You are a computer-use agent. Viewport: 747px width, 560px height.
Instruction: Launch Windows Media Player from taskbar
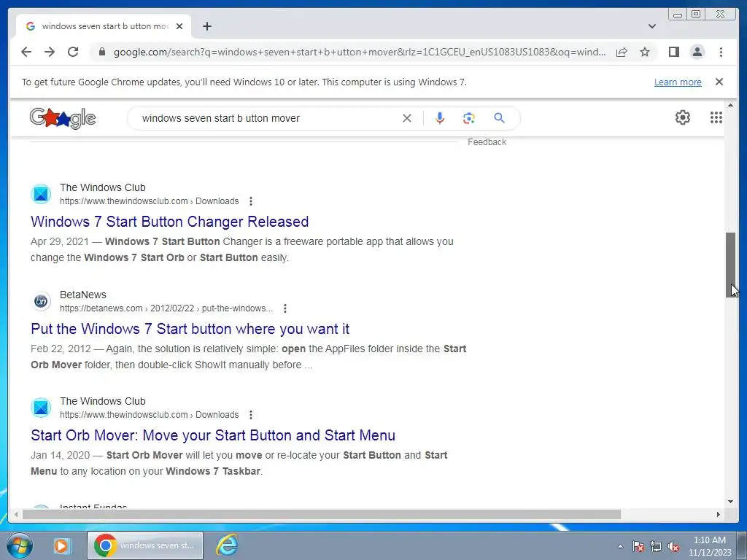[x=62, y=545]
